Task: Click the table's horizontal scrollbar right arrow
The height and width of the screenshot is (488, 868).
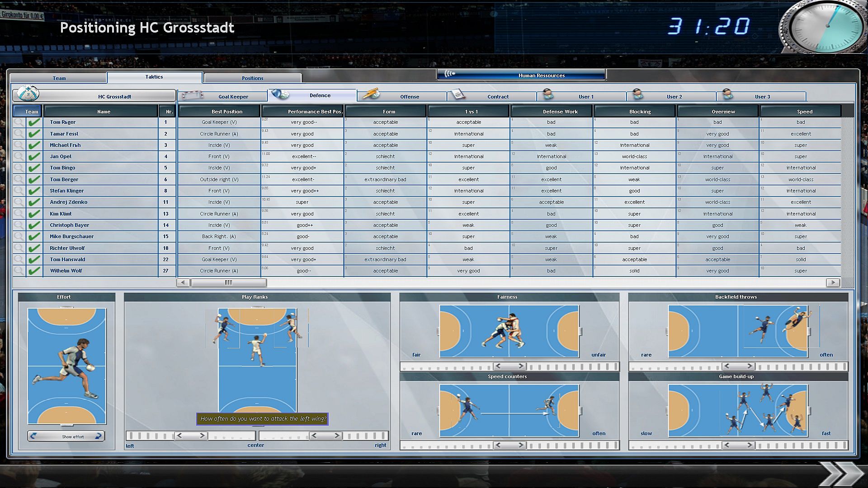Action: [833, 282]
